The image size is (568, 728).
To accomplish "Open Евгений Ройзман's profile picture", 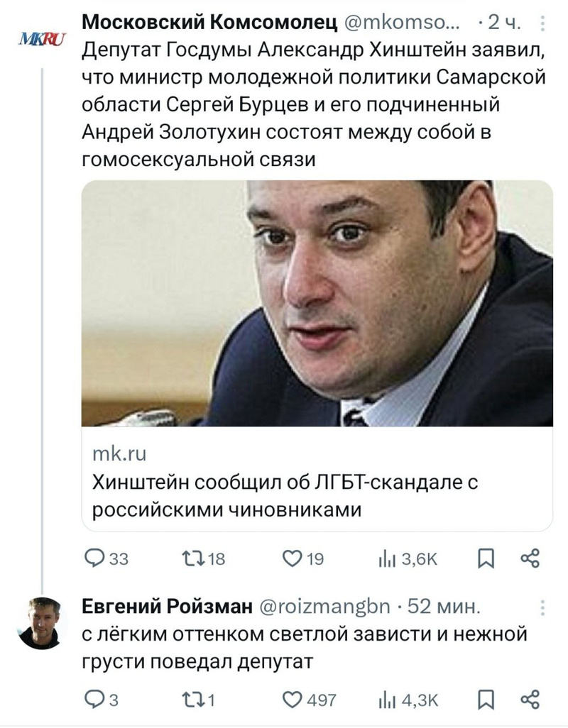I will tap(43, 623).
